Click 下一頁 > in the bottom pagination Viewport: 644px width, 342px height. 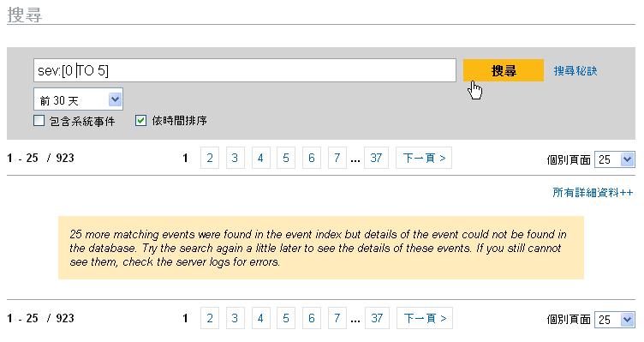[x=425, y=318]
